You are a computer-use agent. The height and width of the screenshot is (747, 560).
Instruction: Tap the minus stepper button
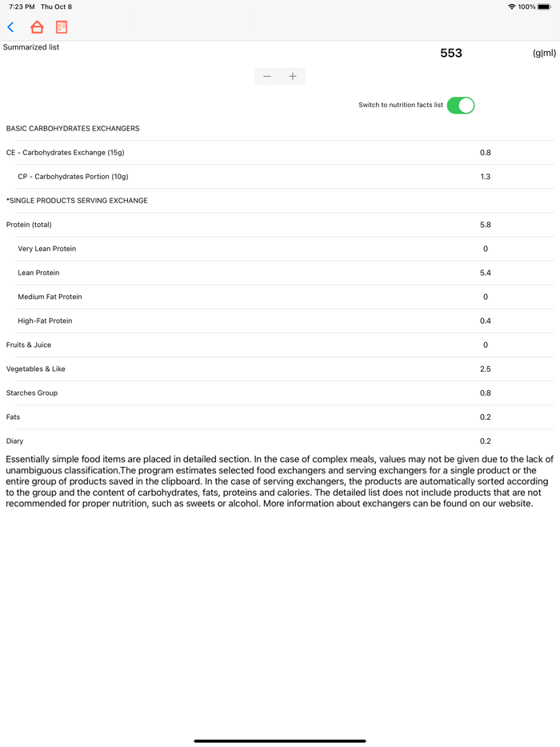tap(267, 76)
